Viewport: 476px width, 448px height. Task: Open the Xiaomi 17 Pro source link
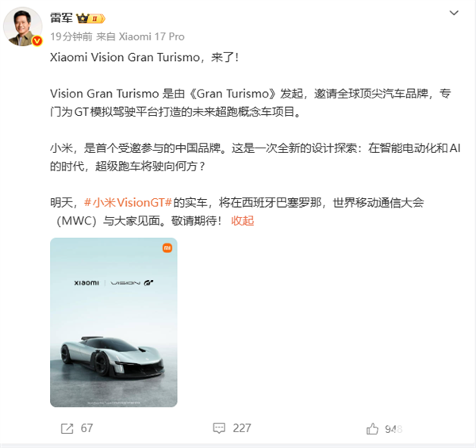click(152, 36)
